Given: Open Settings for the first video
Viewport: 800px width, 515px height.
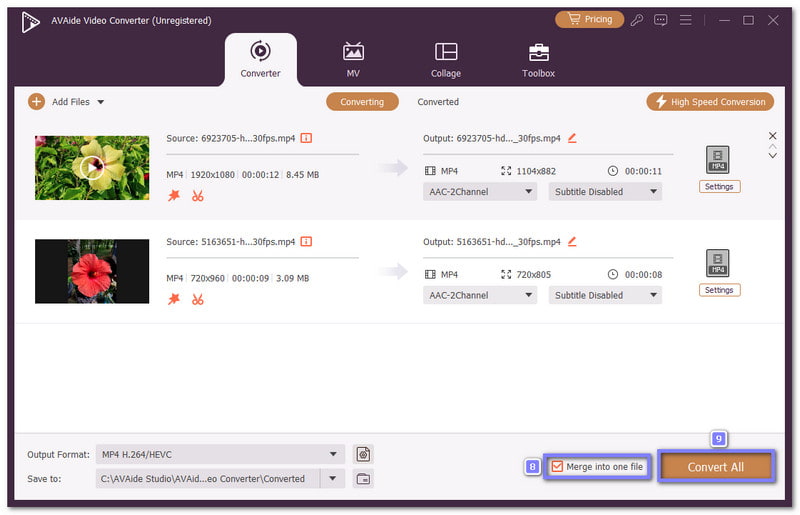Looking at the screenshot, I should [x=719, y=187].
